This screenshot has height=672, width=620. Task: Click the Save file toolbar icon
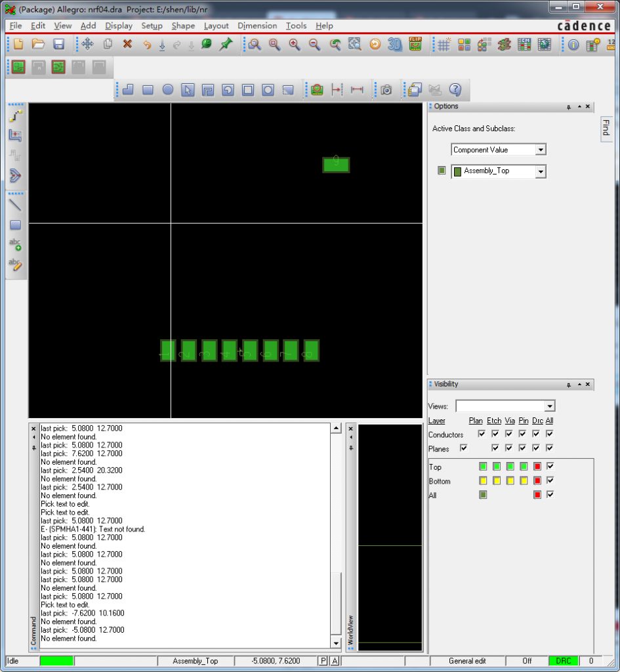(58, 45)
